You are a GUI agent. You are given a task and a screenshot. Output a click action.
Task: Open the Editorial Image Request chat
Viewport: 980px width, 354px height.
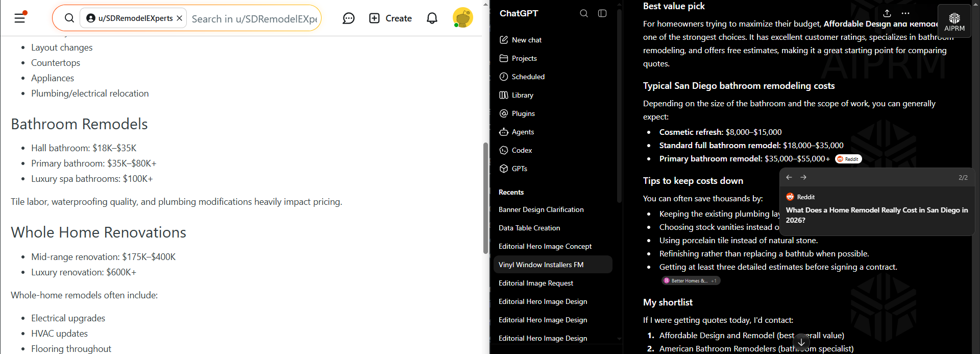[x=553, y=283]
